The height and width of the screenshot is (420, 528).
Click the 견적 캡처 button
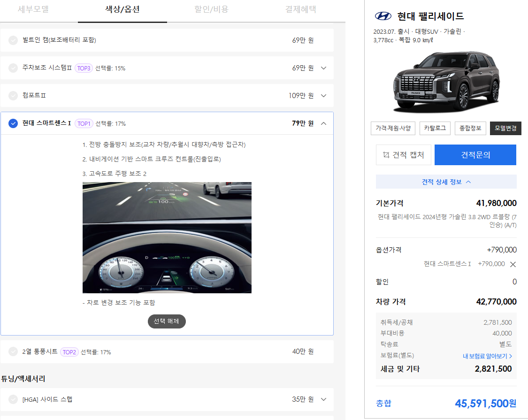[404, 155]
